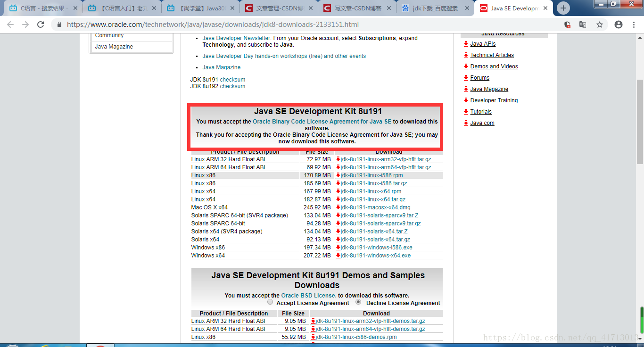
Task: Open Developer Training in Java Resources
Action: (x=494, y=100)
